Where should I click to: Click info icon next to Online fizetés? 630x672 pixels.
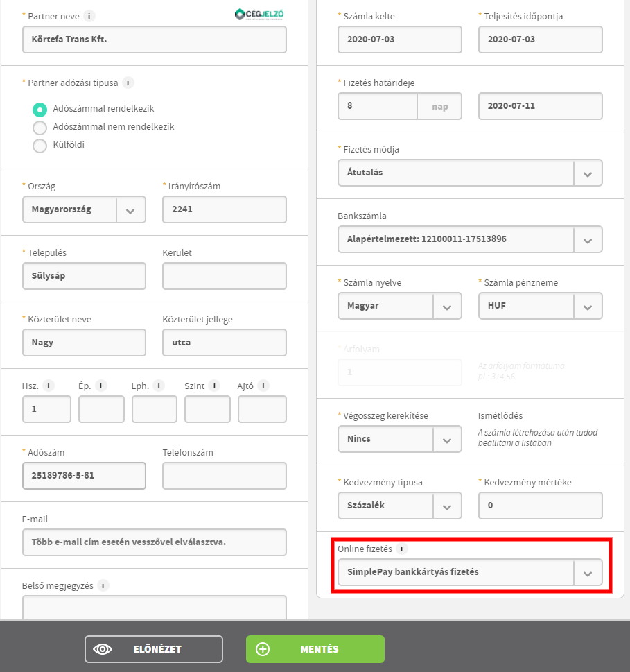coord(403,549)
